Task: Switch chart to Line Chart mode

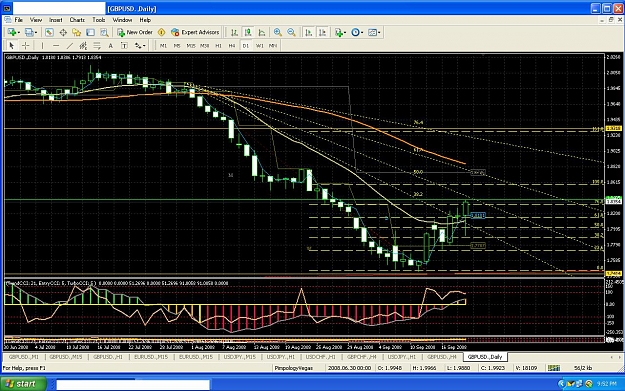Action: 261,32
